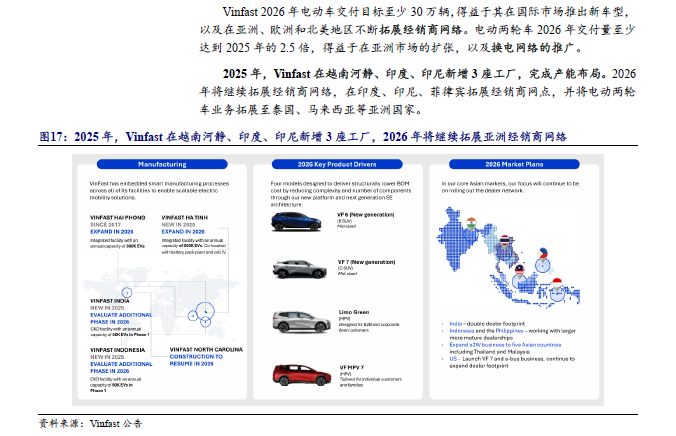Click 'CONSTRUCTION TO RESUME IN 2028' text
Viewport: 676px width, 436px height.
[196, 360]
